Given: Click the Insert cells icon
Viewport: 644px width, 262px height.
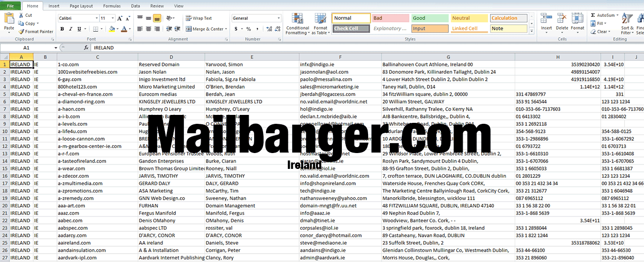Looking at the screenshot, I should coord(546,19).
